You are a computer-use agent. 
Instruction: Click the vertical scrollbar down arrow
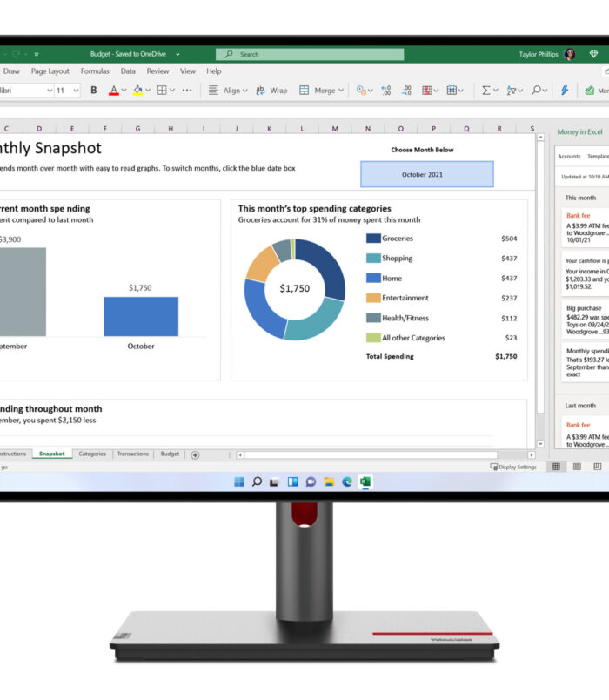pos(541,444)
